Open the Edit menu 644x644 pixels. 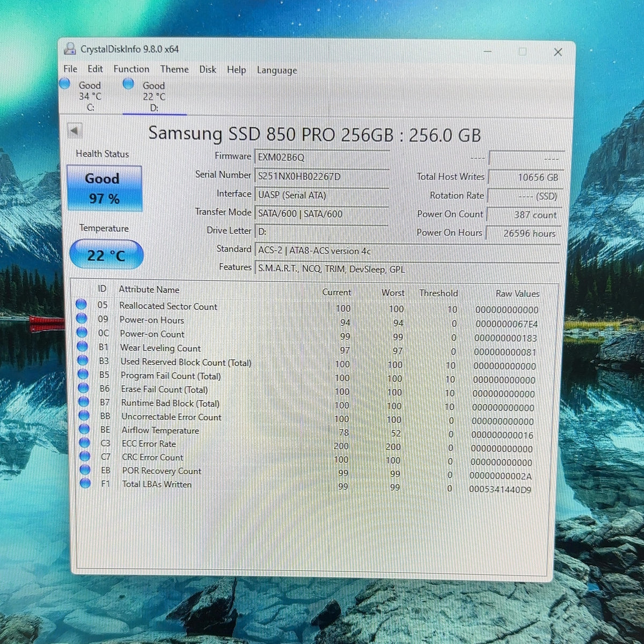pos(95,69)
